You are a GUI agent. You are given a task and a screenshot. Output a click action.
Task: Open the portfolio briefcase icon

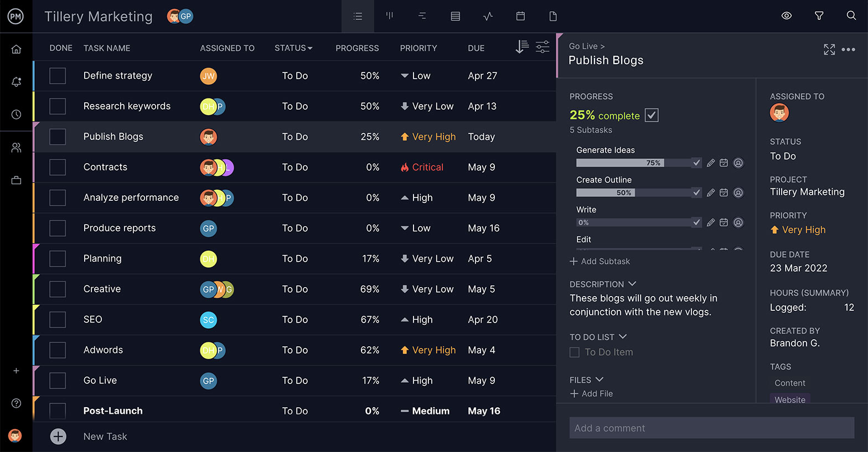pos(16,180)
